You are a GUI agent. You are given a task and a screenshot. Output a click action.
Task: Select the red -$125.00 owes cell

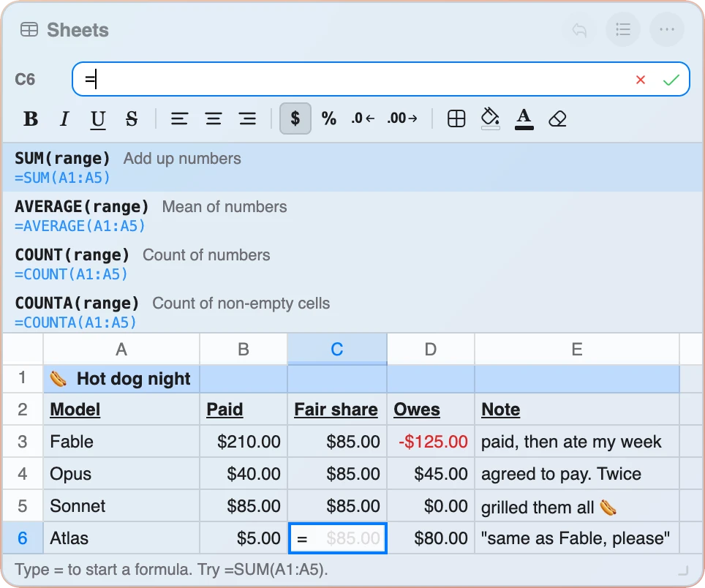point(431,442)
